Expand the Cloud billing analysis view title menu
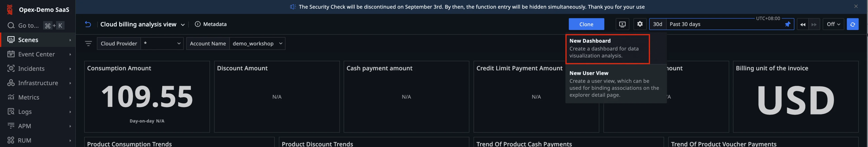This screenshot has height=147, width=868. [x=183, y=25]
